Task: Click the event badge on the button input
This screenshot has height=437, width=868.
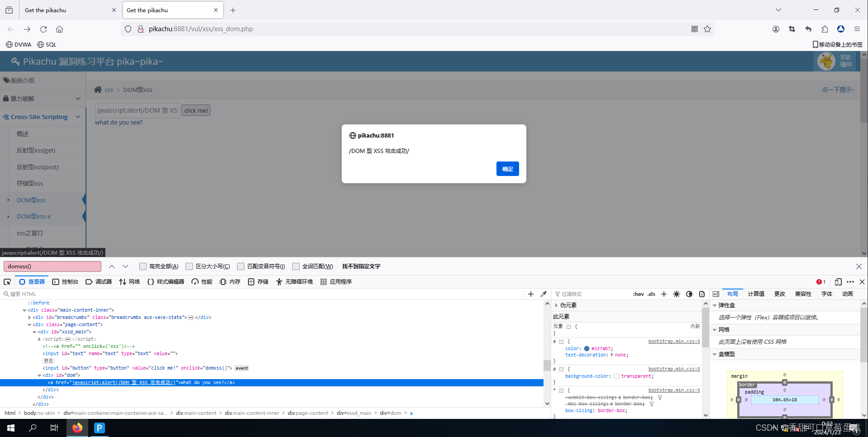Action: 242,368
